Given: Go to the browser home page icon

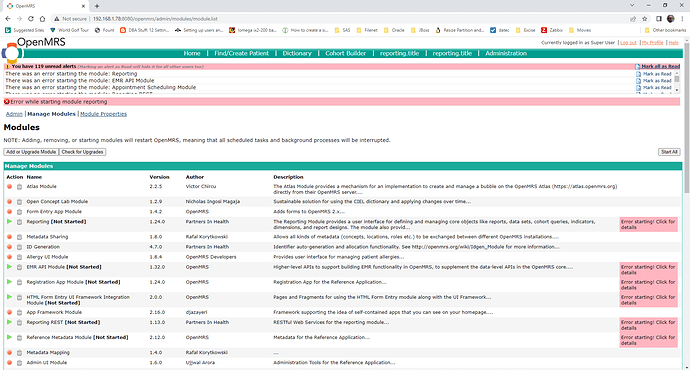Looking at the screenshot, I should pyautogui.click(x=42, y=18).
